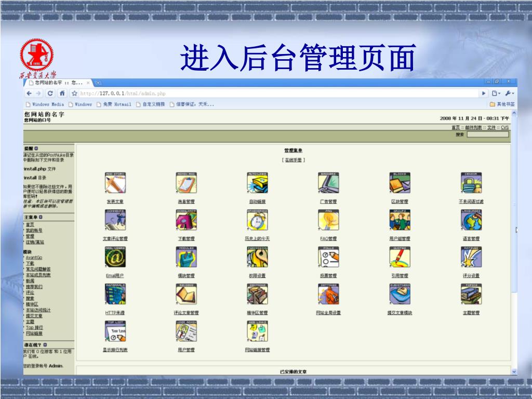The height and width of the screenshot is (399, 532).
Task: Click the 邮件列表 top navigation link
Action: (474, 127)
